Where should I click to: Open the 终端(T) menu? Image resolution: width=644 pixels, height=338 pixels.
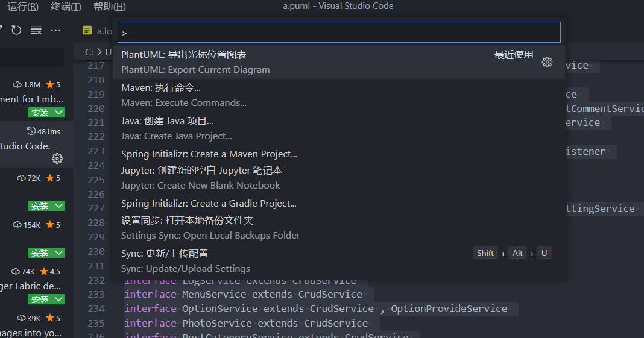[x=66, y=7]
